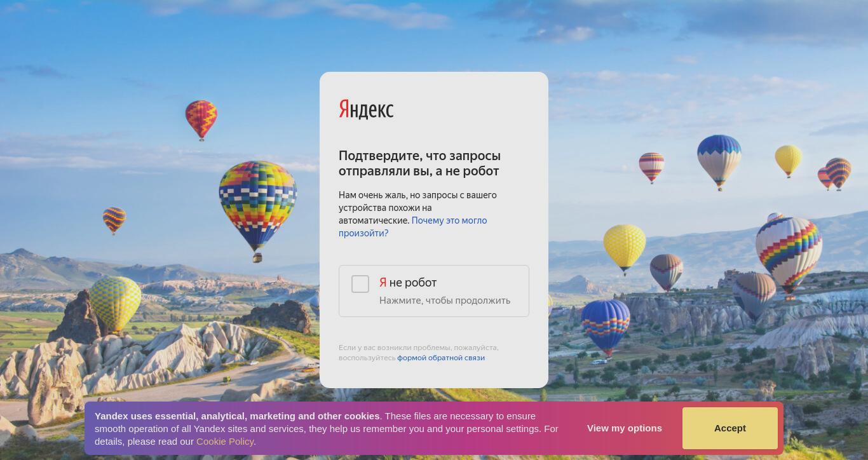Click the heading "Подтвердите, что запросы отправляли вы, а не робот"
The height and width of the screenshot is (460, 868).
tap(419, 163)
